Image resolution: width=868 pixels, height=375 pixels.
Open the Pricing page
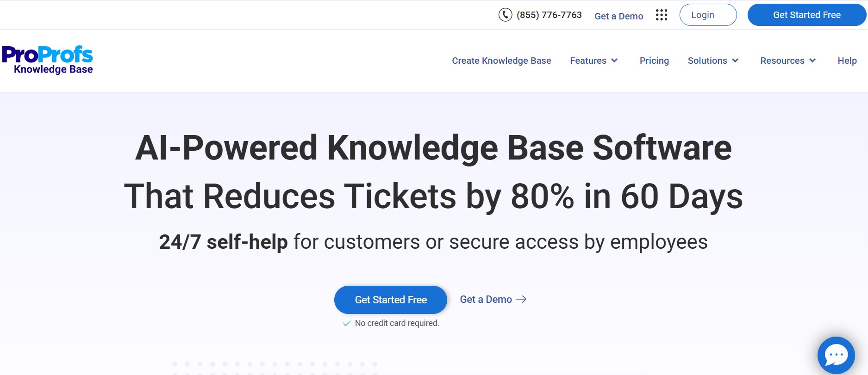[x=654, y=61]
